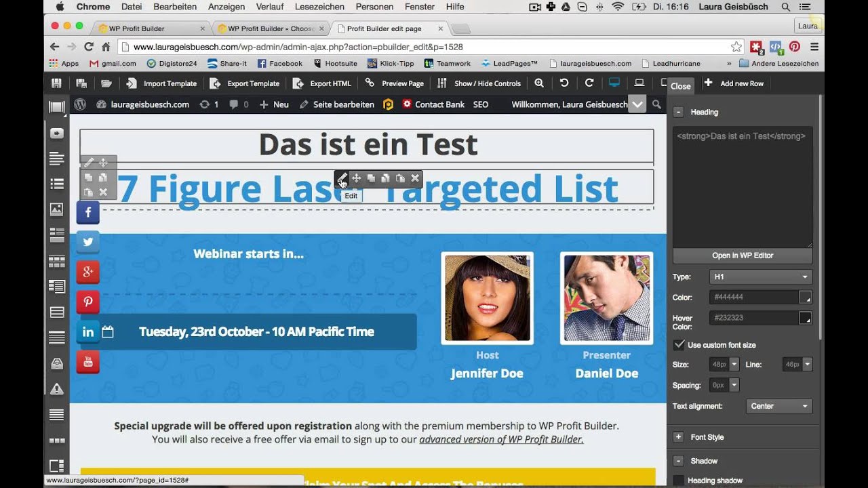Click the Facebook share button
Image resolution: width=868 pixels, height=488 pixels.
click(88, 213)
